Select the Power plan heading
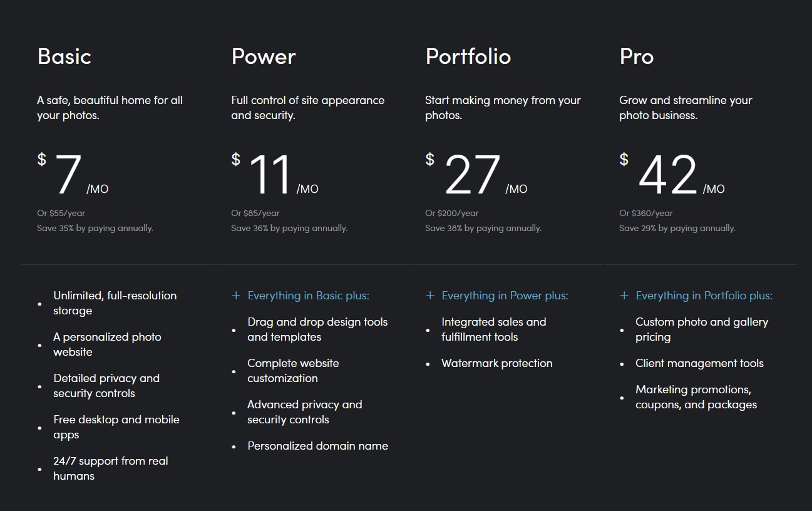This screenshot has height=511, width=812. point(264,56)
